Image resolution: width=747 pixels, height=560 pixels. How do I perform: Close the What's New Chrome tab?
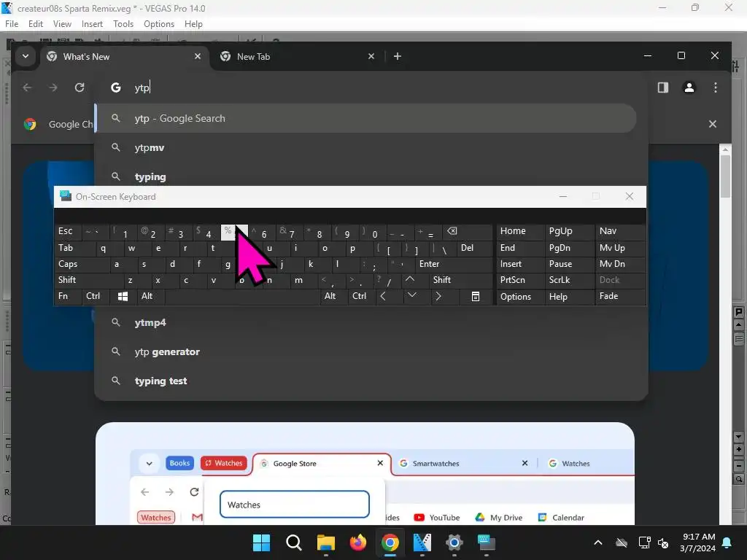point(198,56)
